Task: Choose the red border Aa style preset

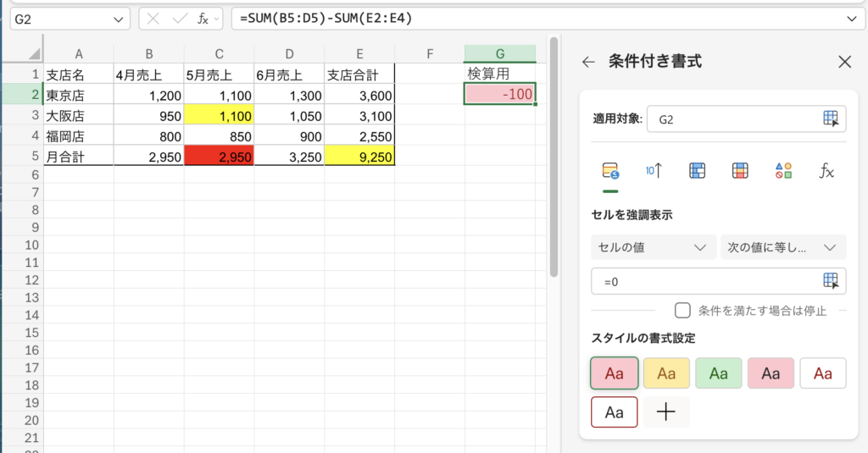Action: [615, 412]
